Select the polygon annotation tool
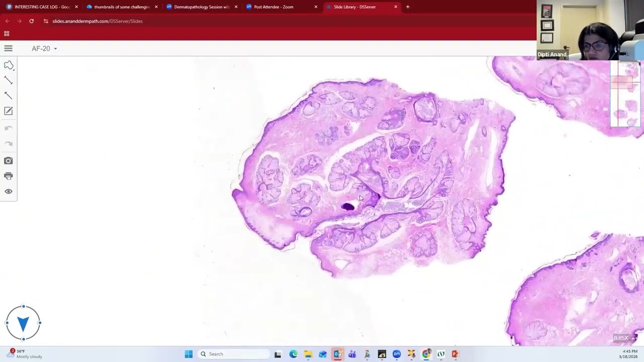Viewport: 644px width, 362px height. (x=9, y=65)
